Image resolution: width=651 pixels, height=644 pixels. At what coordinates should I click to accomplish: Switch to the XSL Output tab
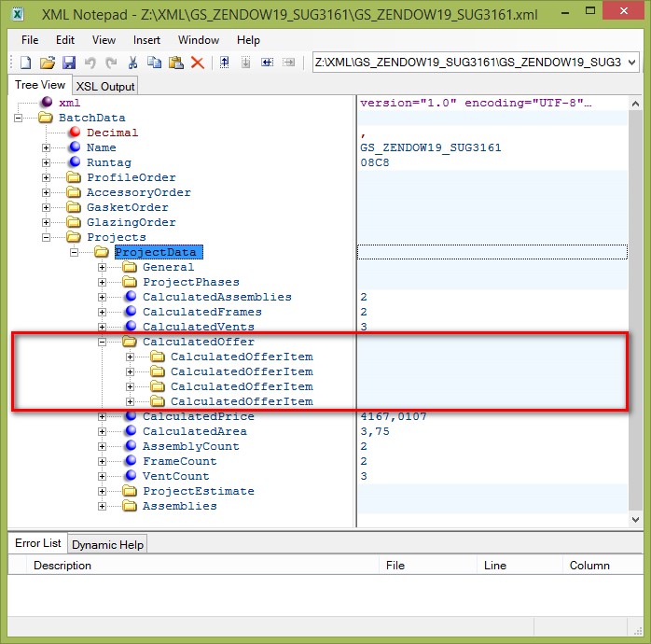105,86
